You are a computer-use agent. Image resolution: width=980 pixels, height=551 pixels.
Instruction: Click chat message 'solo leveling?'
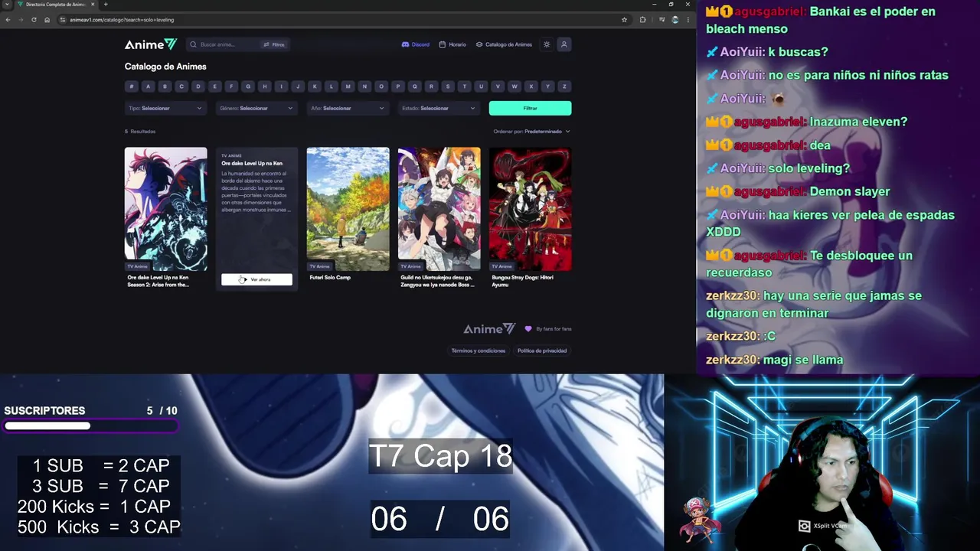[809, 168]
